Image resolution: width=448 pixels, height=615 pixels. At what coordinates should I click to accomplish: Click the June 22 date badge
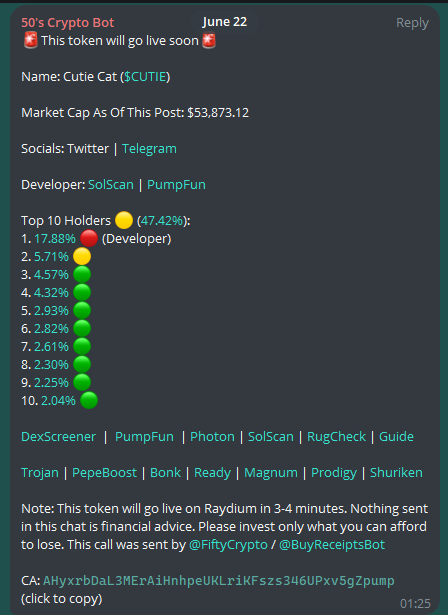[224, 22]
